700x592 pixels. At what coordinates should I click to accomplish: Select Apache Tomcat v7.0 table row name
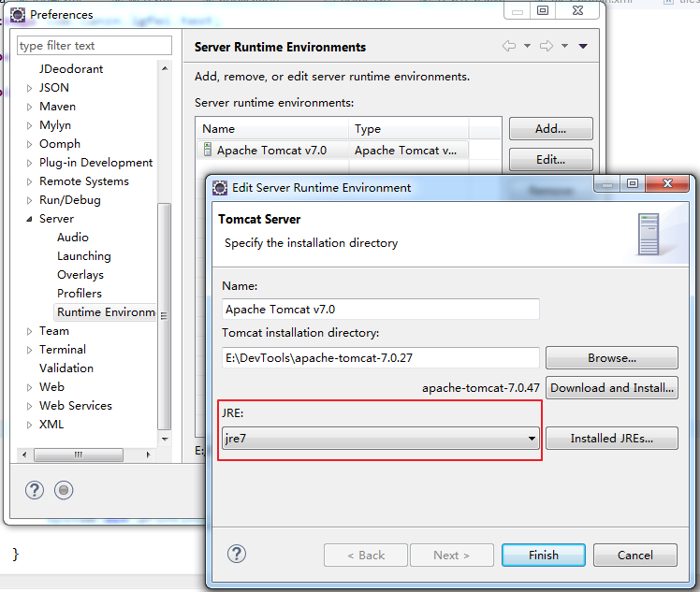(271, 151)
